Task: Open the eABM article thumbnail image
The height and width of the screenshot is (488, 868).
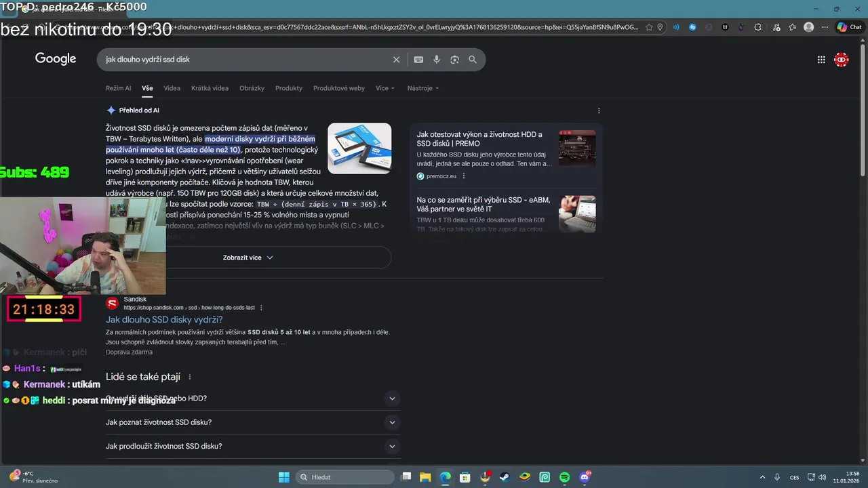Action: [577, 213]
